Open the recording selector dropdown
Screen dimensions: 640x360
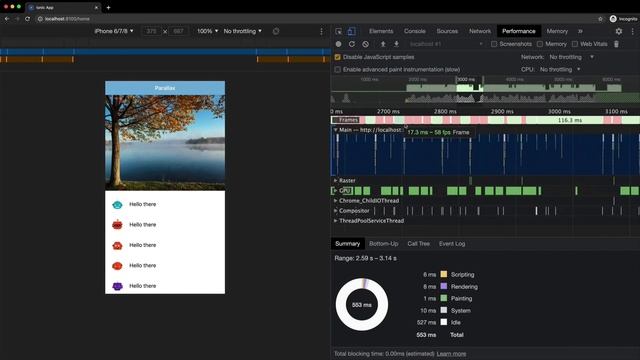446,44
